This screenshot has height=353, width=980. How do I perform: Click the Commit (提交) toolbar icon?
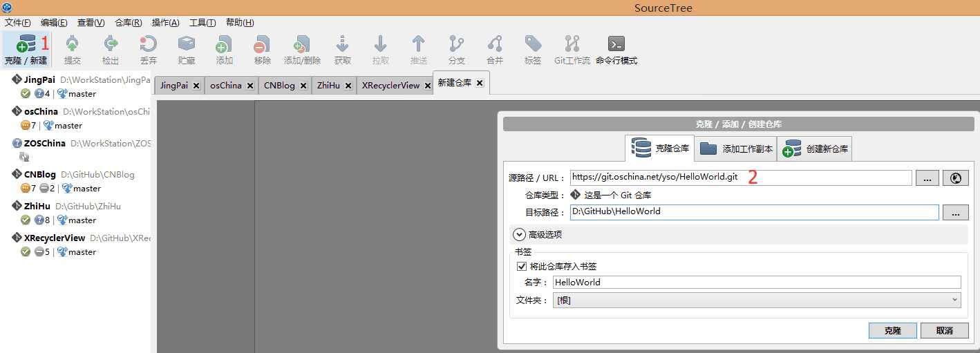(72, 44)
